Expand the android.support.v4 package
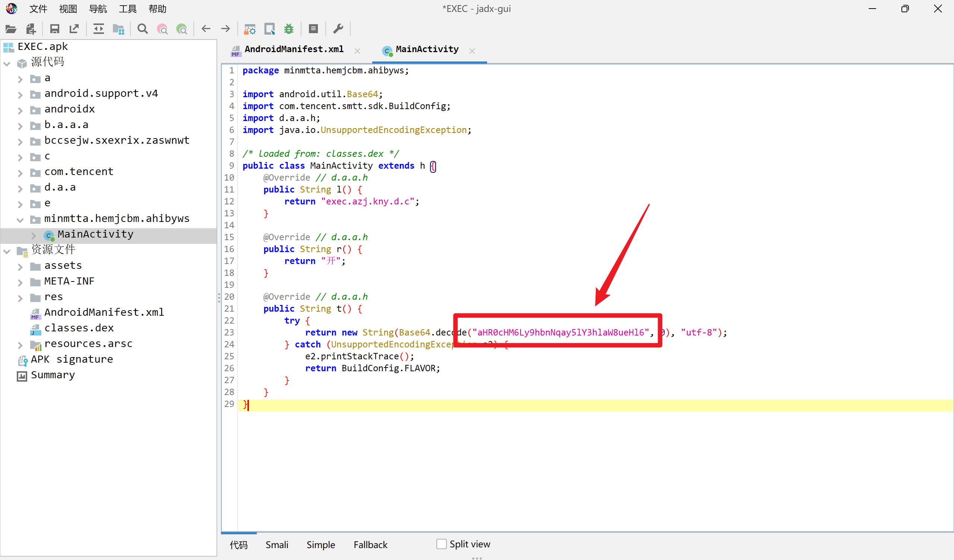The width and height of the screenshot is (954, 560). 20,95
